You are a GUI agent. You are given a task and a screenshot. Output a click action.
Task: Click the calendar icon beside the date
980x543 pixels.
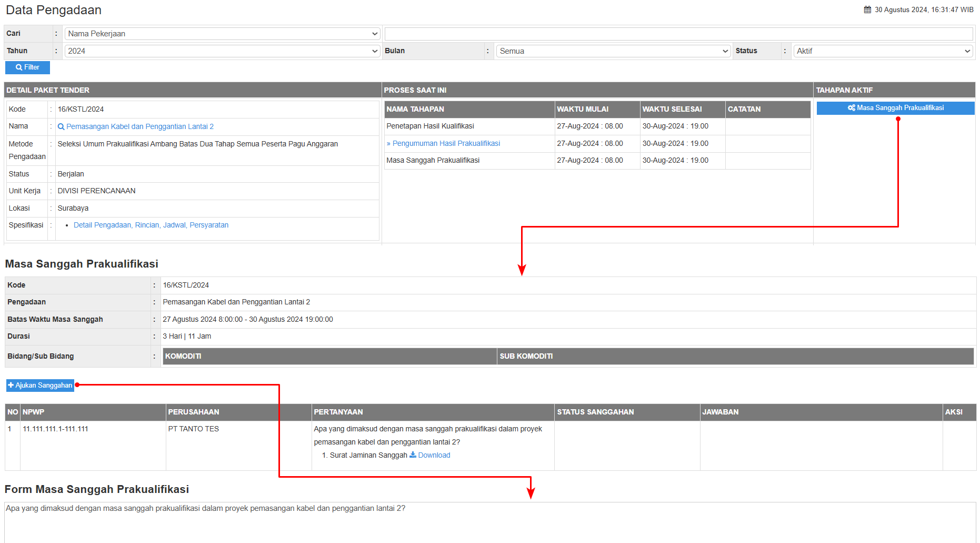click(x=867, y=9)
